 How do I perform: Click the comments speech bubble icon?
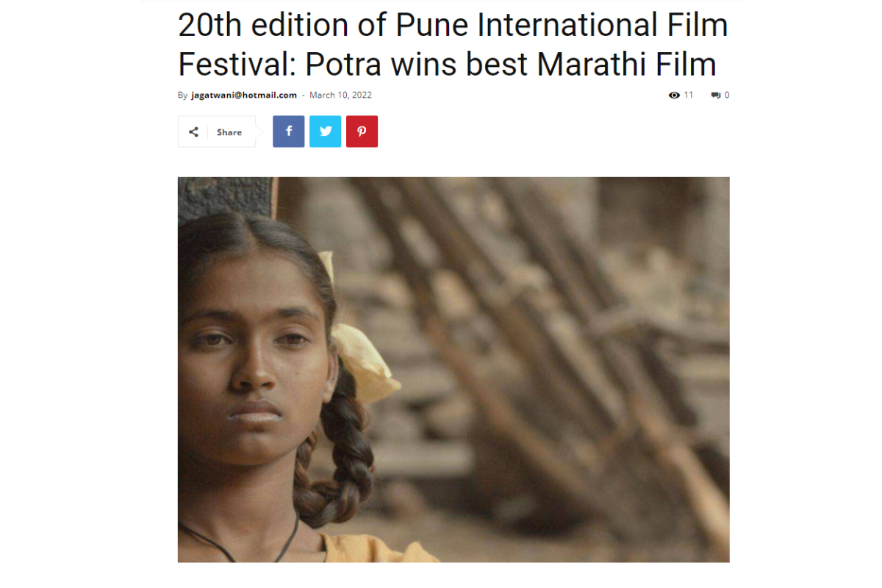click(716, 95)
